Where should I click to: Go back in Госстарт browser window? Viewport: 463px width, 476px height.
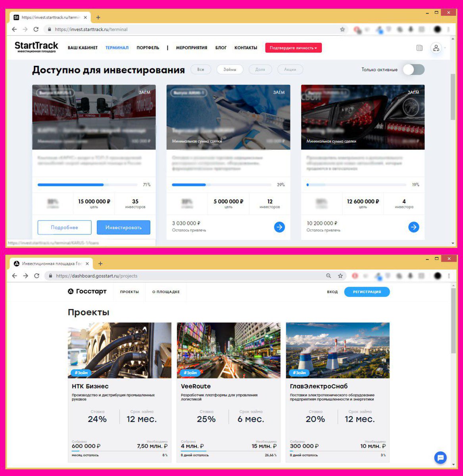point(14,276)
